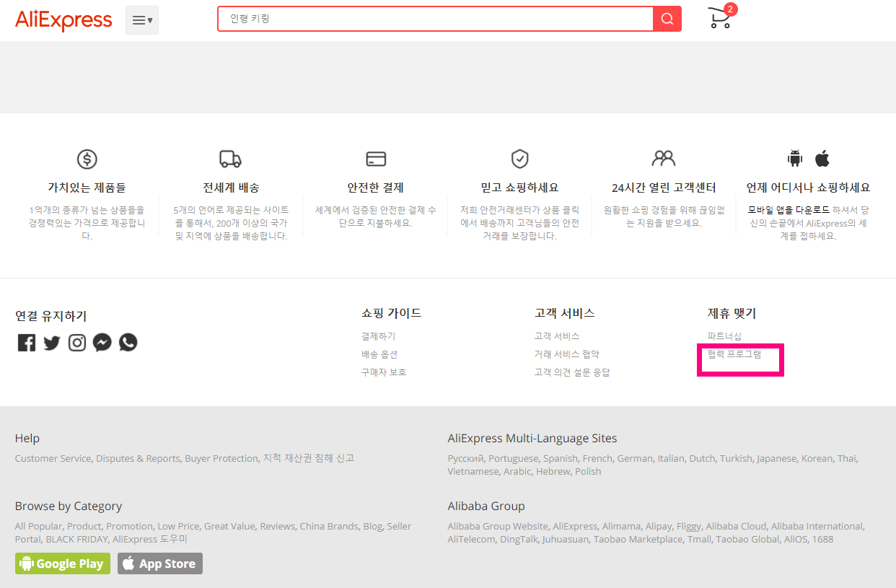
Task: Click the dollar-sign value icon
Action: point(87,159)
